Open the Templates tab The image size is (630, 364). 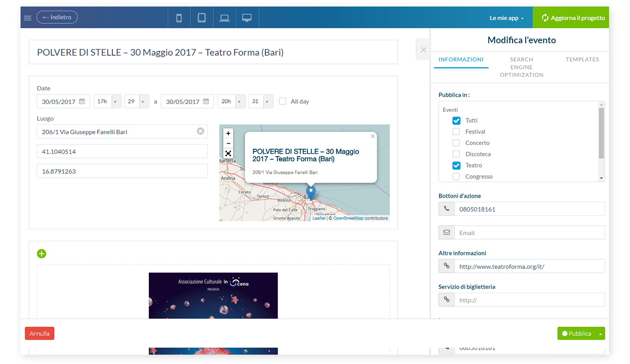(582, 59)
